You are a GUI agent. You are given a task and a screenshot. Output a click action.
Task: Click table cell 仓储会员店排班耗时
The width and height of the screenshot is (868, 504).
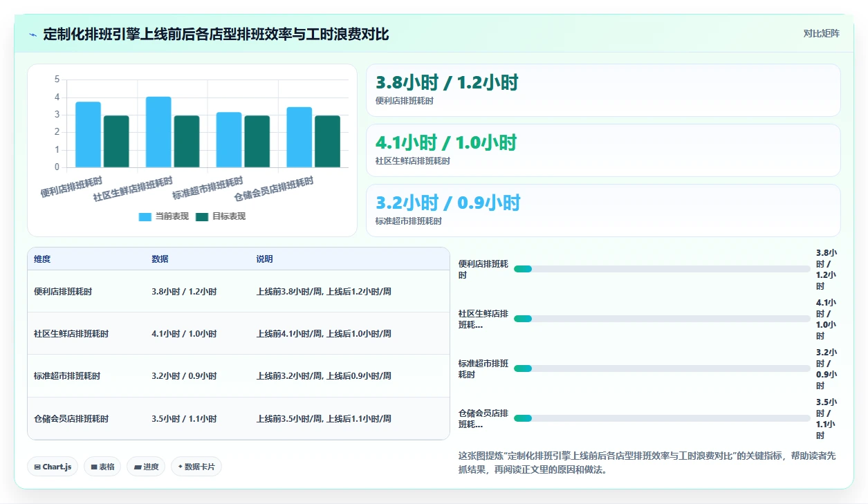coord(71,419)
